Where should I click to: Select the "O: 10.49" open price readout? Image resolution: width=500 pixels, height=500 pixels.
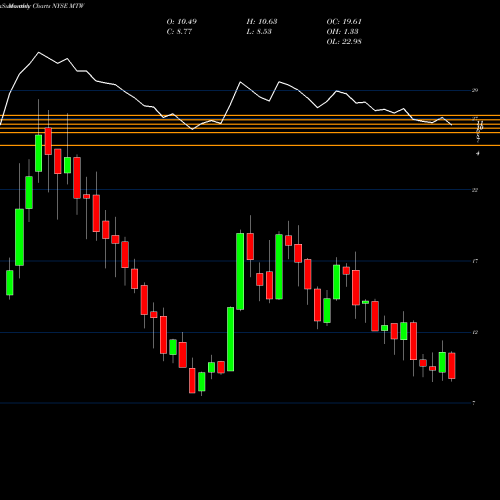pyautogui.click(x=182, y=22)
